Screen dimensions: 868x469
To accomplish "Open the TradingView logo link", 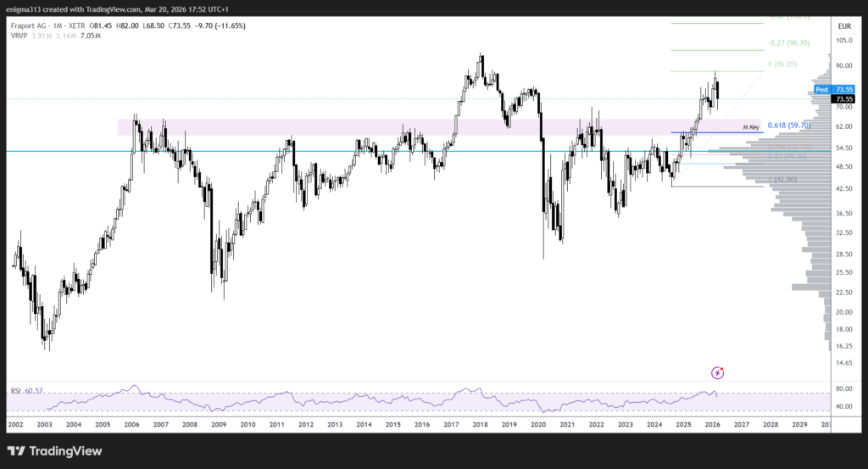I will pyautogui.click(x=54, y=451).
